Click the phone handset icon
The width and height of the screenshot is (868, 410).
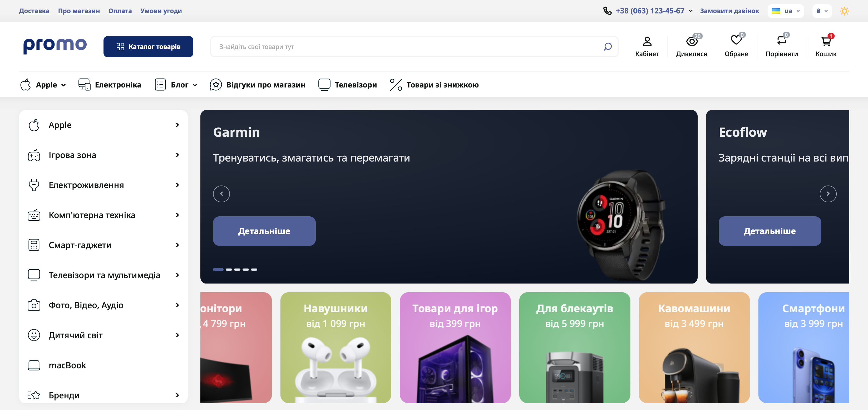(607, 11)
